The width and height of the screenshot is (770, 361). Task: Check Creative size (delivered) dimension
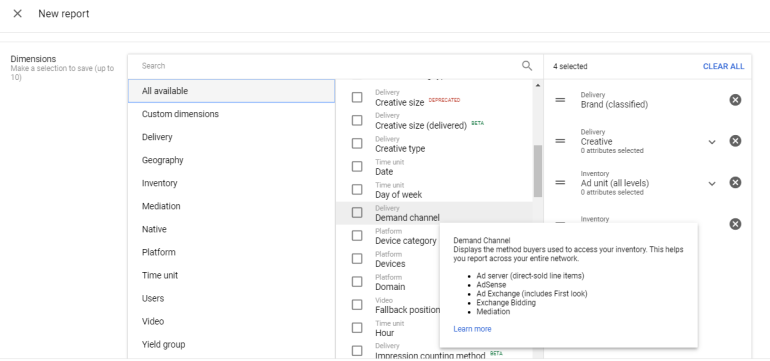pyautogui.click(x=357, y=120)
